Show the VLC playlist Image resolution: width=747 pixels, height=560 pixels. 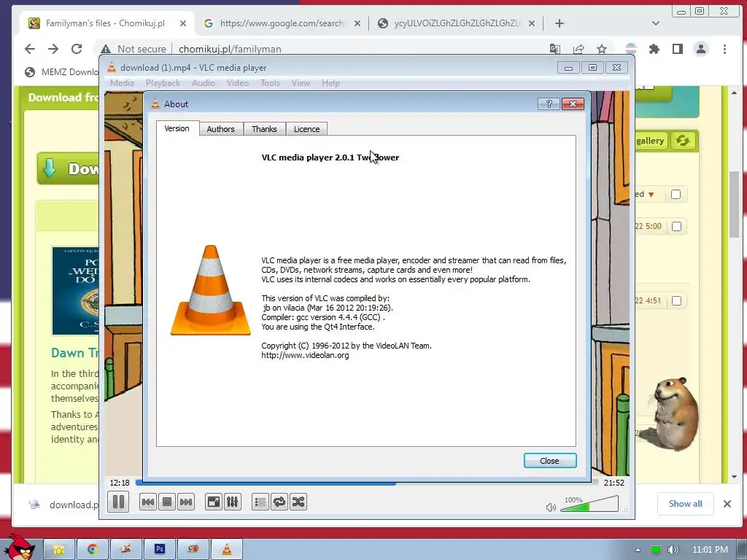click(260, 502)
